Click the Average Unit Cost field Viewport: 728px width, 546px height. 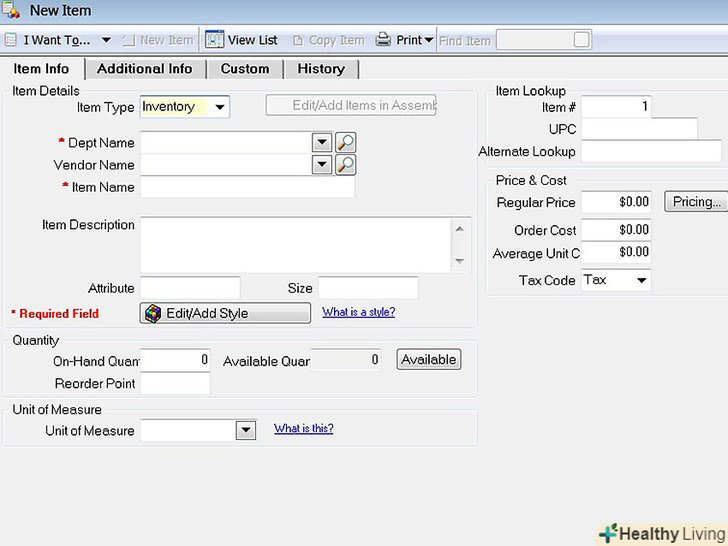tap(617, 252)
